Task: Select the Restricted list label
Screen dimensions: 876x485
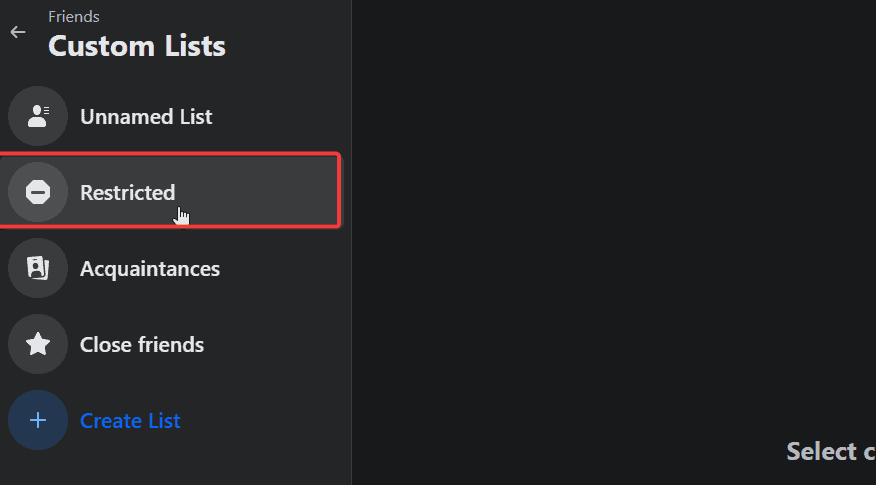Action: pos(127,193)
